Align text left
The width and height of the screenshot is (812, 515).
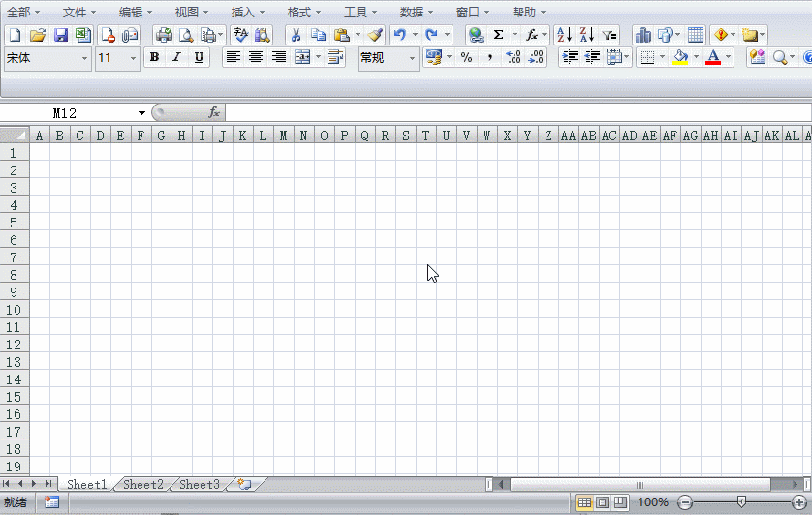tap(233, 57)
